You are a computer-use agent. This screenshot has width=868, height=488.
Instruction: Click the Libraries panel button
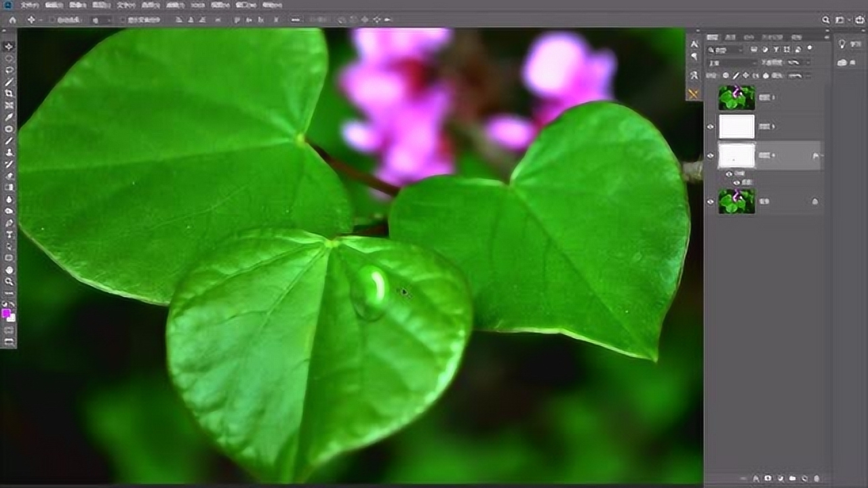(x=842, y=62)
